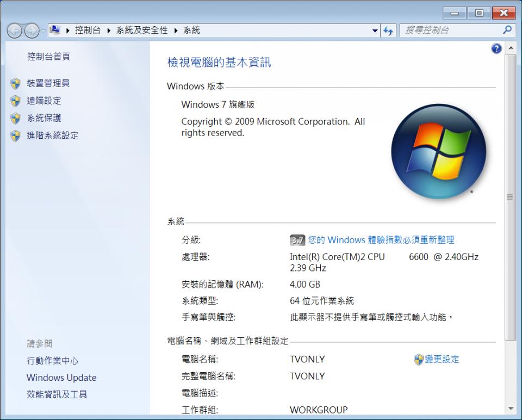Expand the address bar history dropdown arrow

point(375,31)
